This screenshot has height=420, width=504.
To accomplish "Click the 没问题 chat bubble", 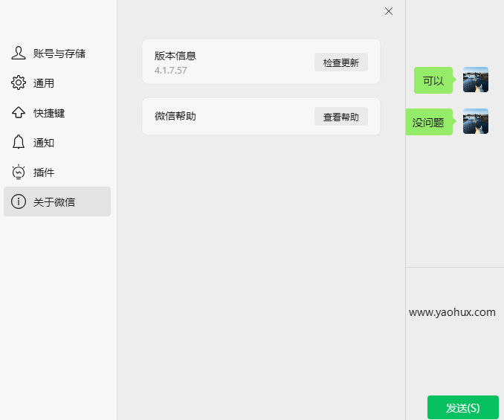I will pos(430,122).
